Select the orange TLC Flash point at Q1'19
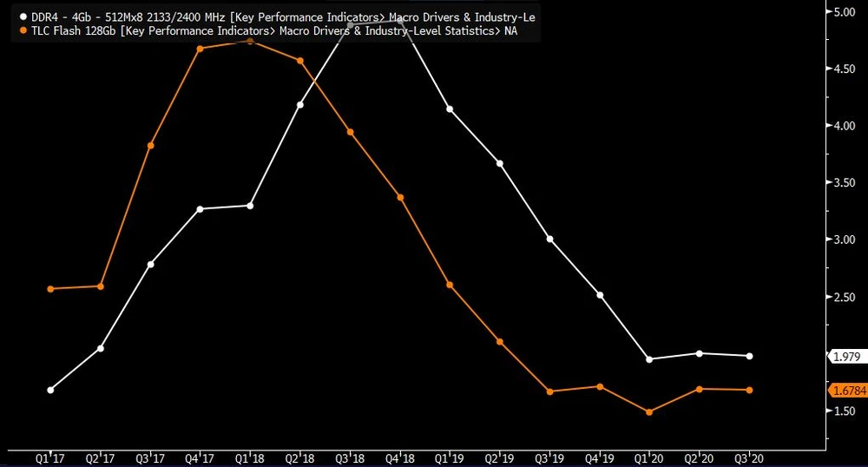The width and height of the screenshot is (868, 467). click(450, 285)
